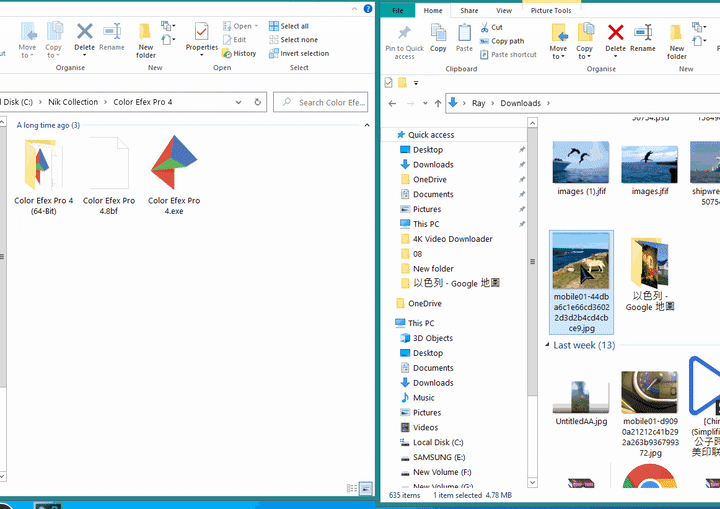The height and width of the screenshot is (509, 720).
Task: Click Select all in left ribbon
Action: 294,26
